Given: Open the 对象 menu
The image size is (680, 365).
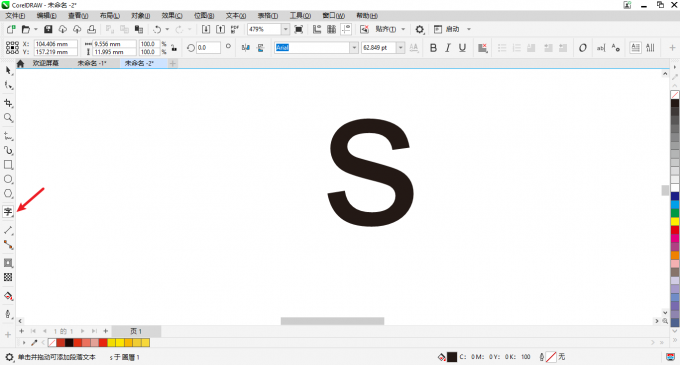Looking at the screenshot, I should point(141,16).
